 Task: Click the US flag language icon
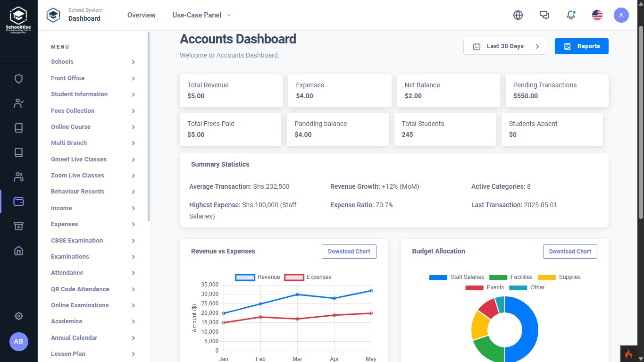pos(597,15)
